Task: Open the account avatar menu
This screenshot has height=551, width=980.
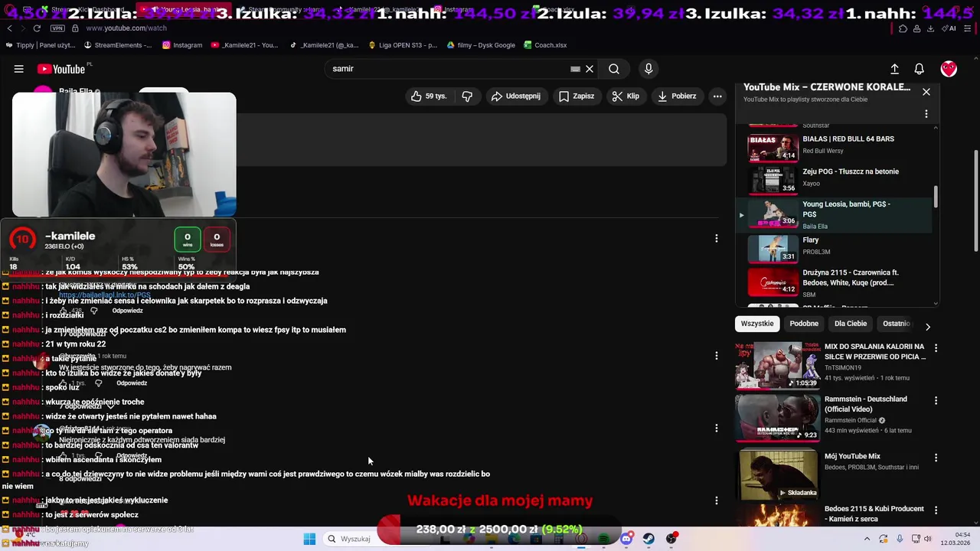Action: (x=949, y=69)
